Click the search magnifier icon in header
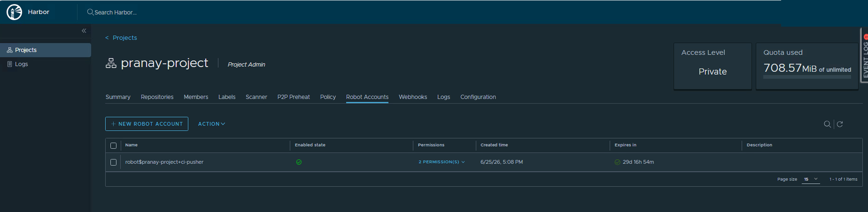The width and height of the screenshot is (868, 212). click(90, 12)
